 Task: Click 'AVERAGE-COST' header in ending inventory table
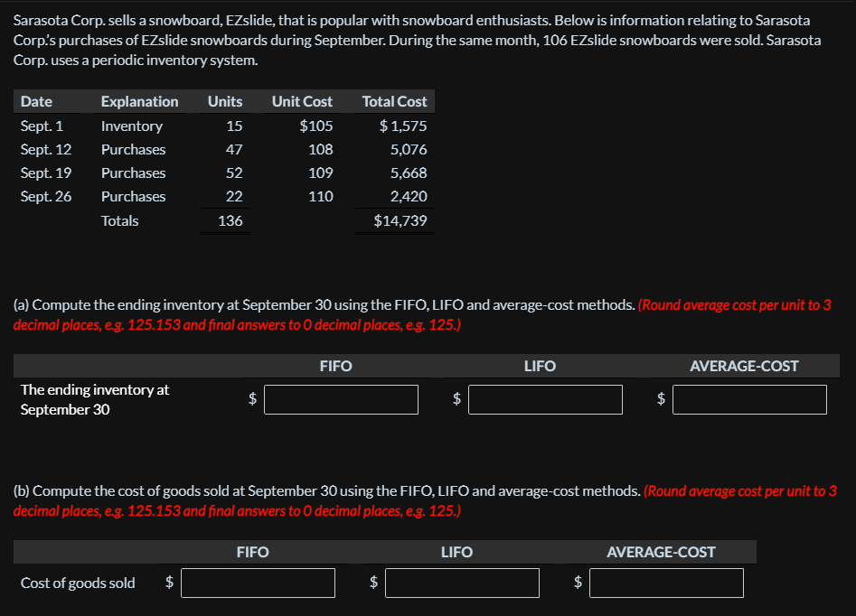click(x=744, y=366)
